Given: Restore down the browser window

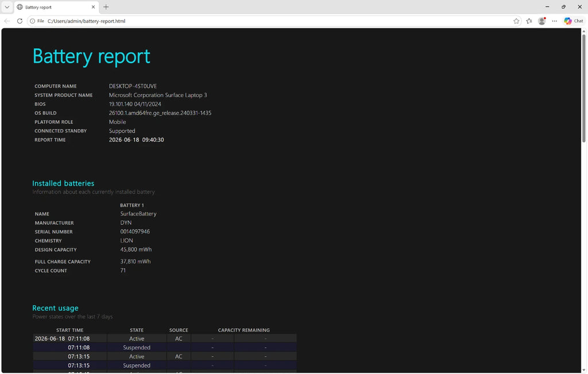Looking at the screenshot, I should (x=563, y=7).
